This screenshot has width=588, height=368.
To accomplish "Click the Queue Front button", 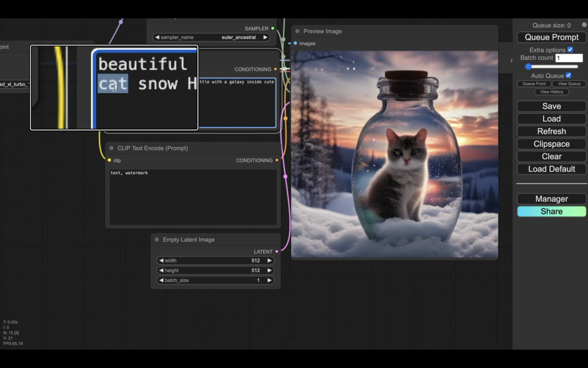I will click(x=534, y=84).
